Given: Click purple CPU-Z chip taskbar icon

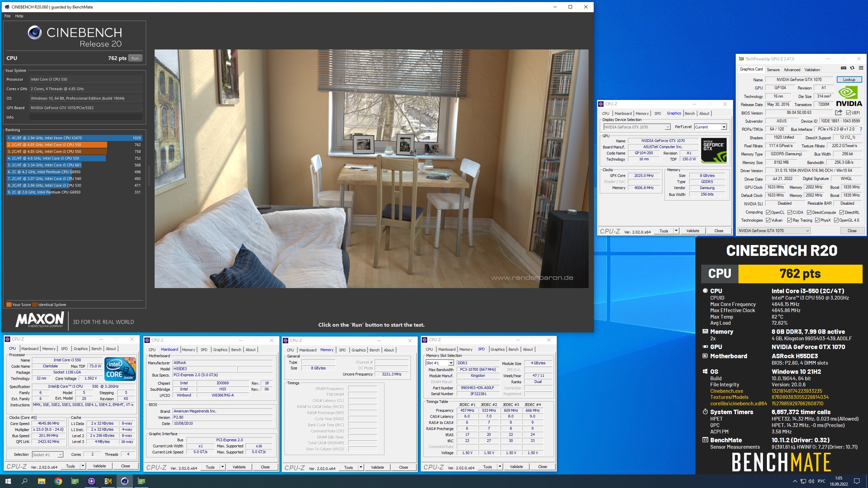Looking at the screenshot, I should coord(91,481).
